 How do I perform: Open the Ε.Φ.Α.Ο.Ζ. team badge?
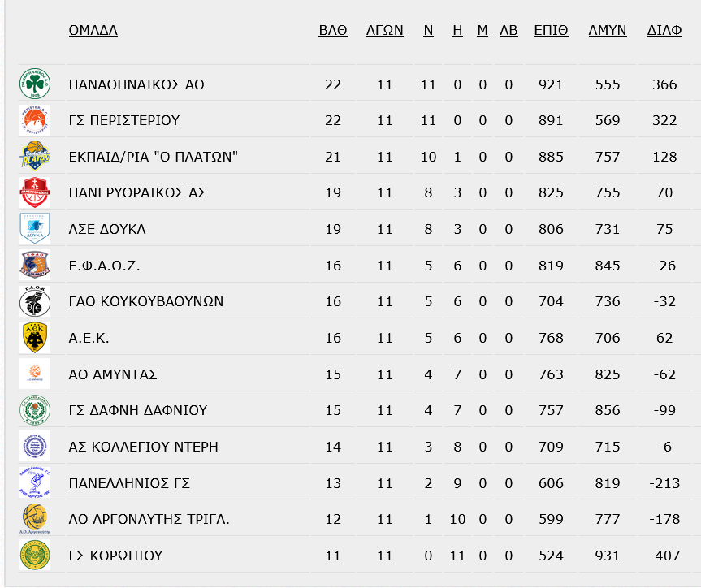click(35, 265)
